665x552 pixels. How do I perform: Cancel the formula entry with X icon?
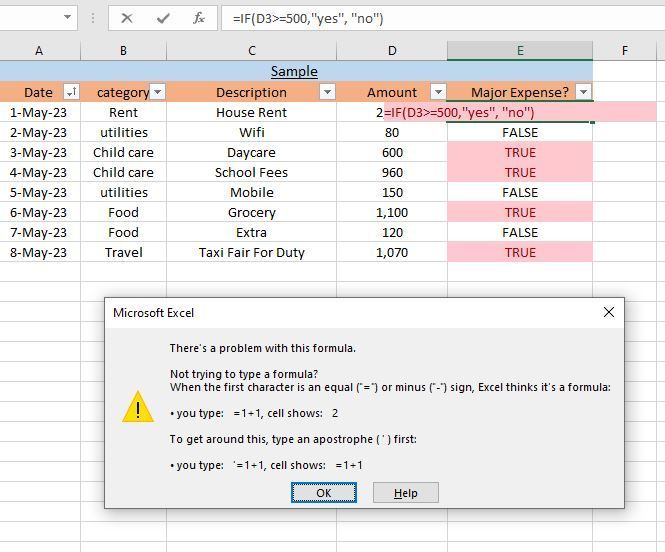click(x=126, y=18)
